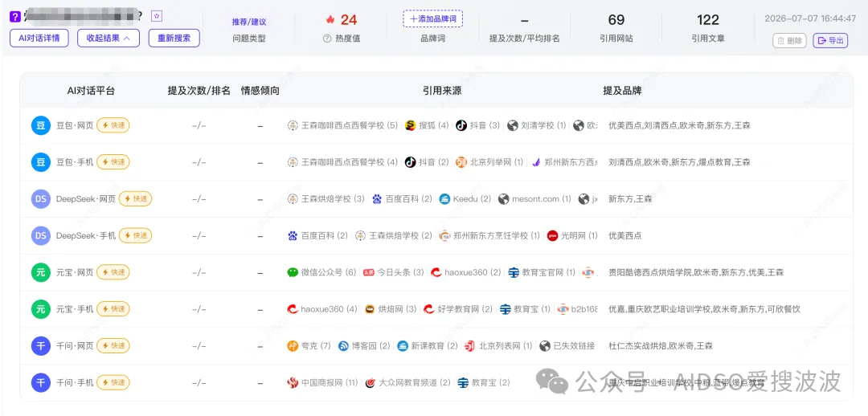The width and height of the screenshot is (868, 416).
Task: Open 夸克 (7) source
Action: [x=309, y=346]
